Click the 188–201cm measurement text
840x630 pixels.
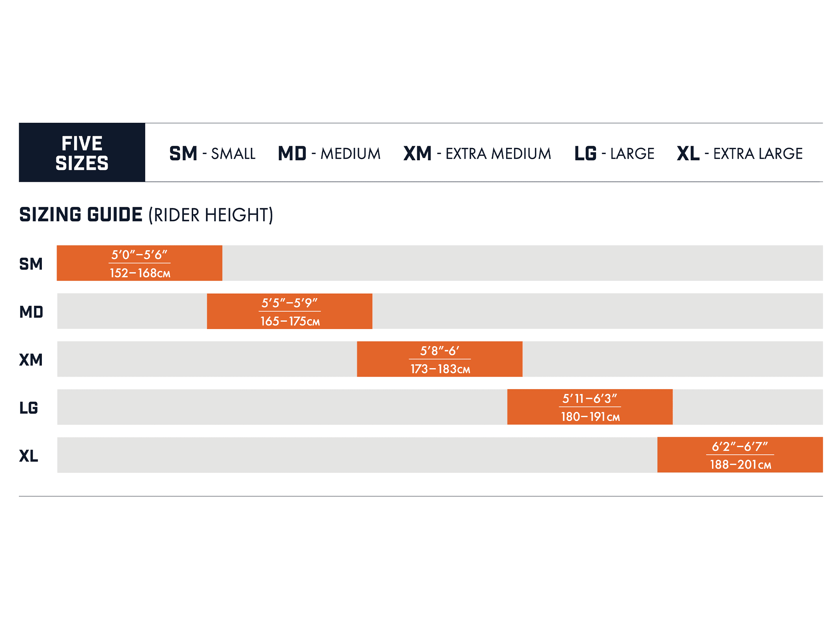pyautogui.click(x=740, y=464)
